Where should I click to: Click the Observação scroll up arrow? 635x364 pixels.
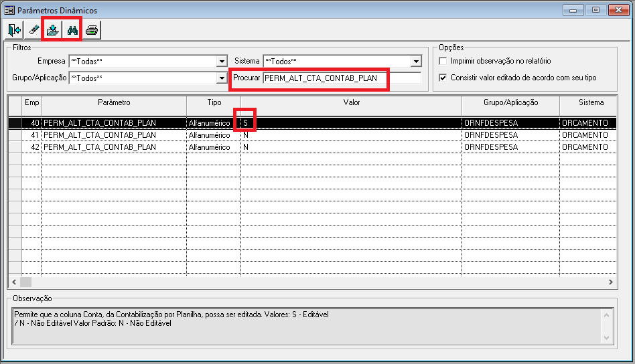pyautogui.click(x=606, y=315)
